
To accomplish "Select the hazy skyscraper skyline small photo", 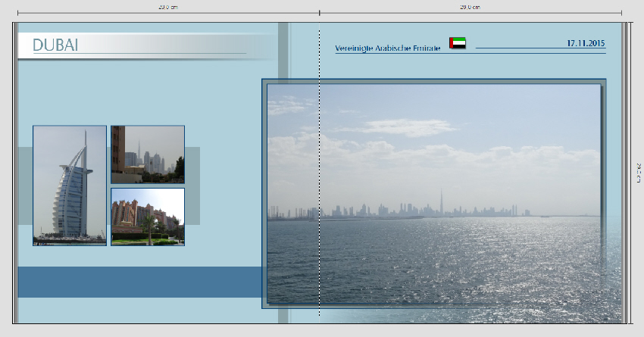I will (148, 154).
